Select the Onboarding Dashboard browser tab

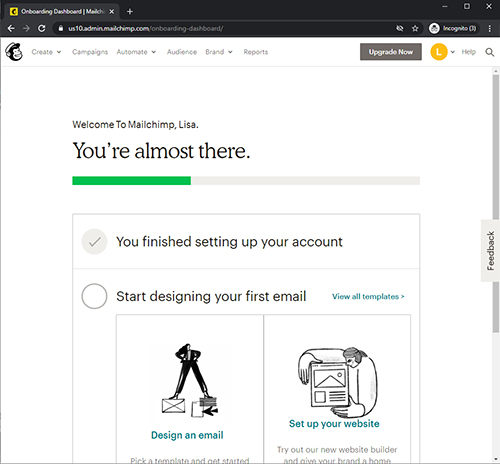62,12
